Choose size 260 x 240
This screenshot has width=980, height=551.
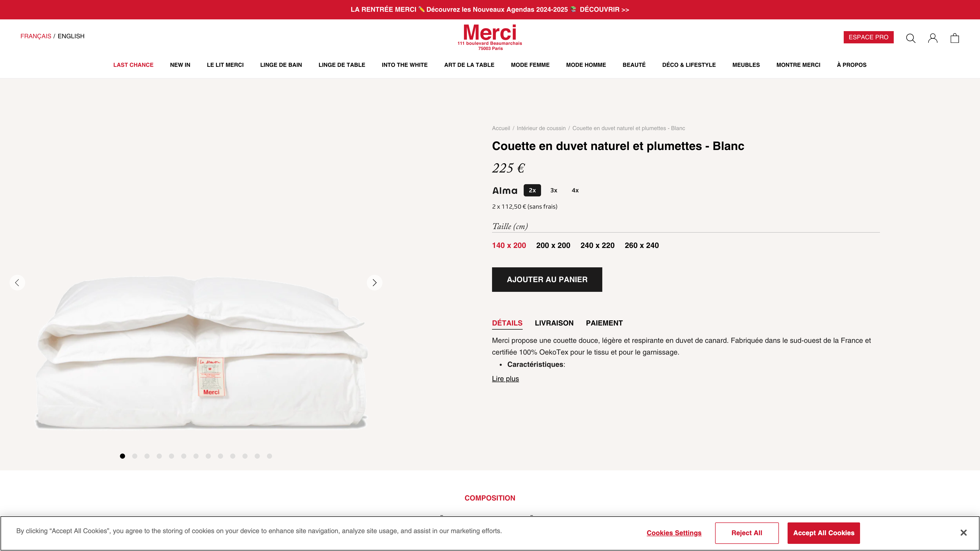641,245
